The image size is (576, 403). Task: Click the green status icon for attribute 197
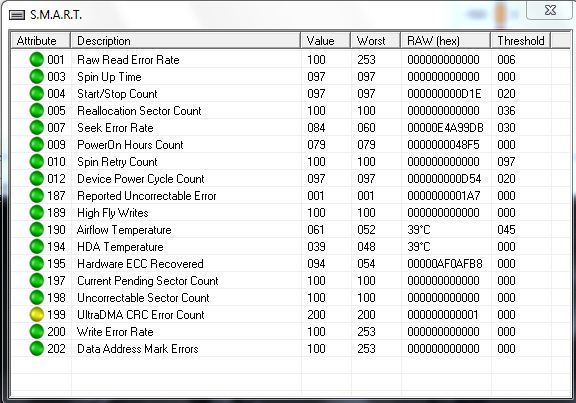click(x=36, y=281)
